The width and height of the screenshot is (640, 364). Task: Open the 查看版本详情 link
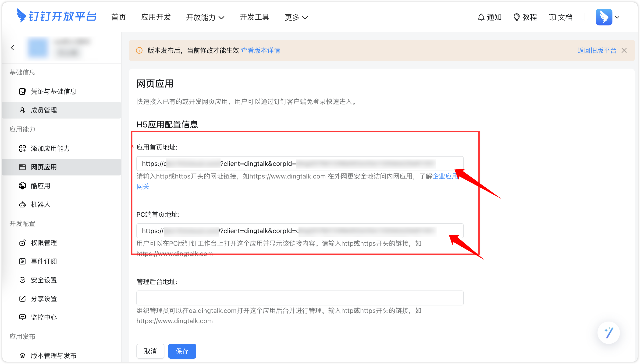pyautogui.click(x=260, y=50)
